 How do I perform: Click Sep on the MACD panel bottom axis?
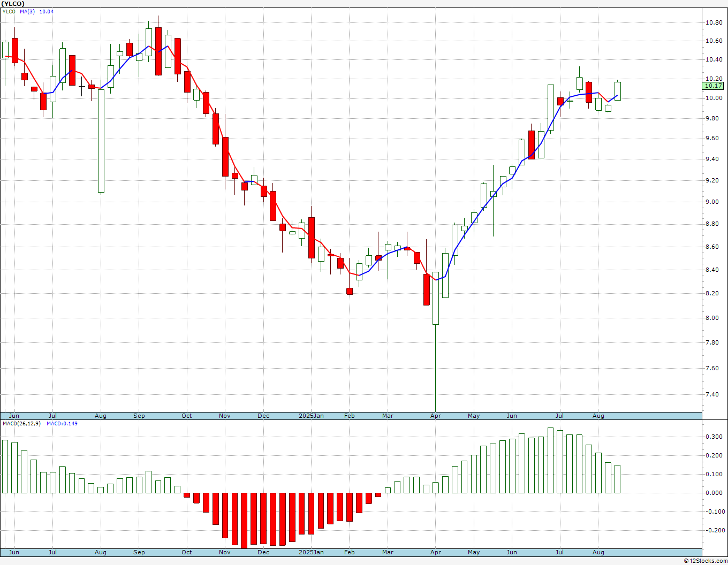[139, 552]
